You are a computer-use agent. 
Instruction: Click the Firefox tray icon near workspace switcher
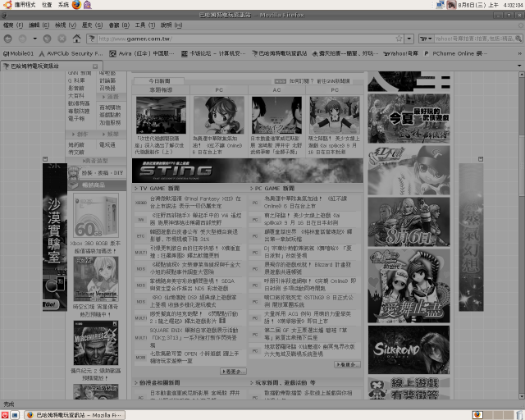pyautogui.click(x=477, y=415)
